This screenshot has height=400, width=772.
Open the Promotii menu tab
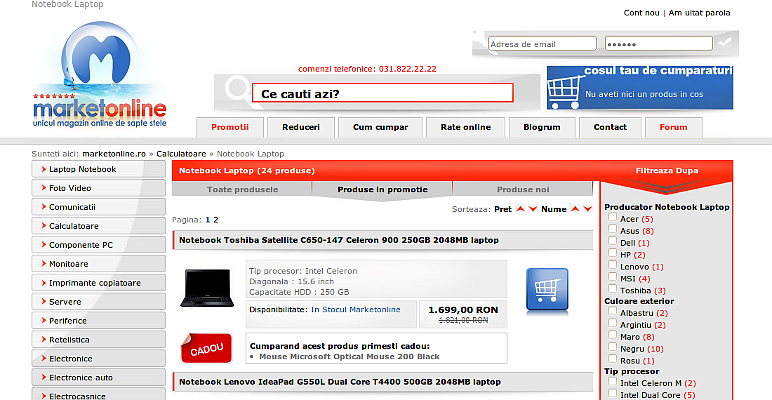[x=230, y=127]
